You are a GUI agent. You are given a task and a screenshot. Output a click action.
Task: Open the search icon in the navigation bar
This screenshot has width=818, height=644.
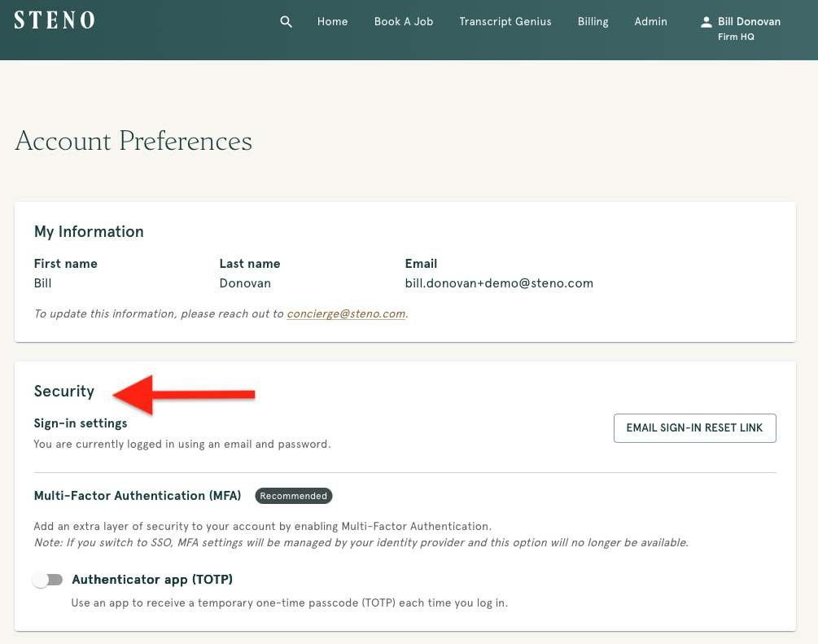click(x=286, y=22)
